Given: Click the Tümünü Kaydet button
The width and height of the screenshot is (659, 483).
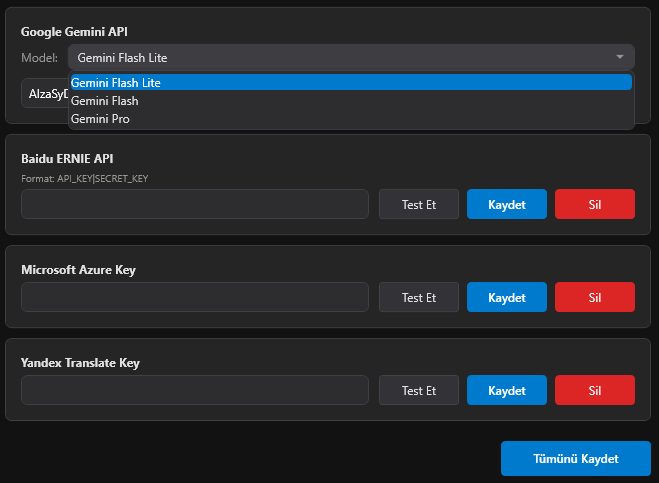Looking at the screenshot, I should point(576,458).
